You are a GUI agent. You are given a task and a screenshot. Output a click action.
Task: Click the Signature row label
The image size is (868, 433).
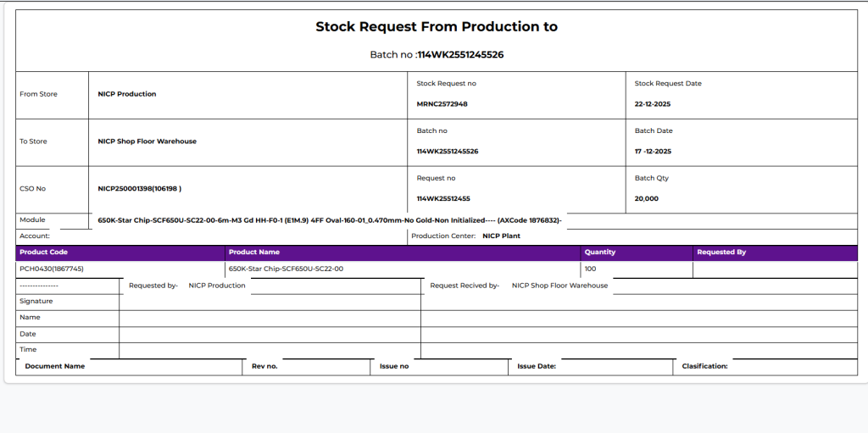pyautogui.click(x=36, y=301)
